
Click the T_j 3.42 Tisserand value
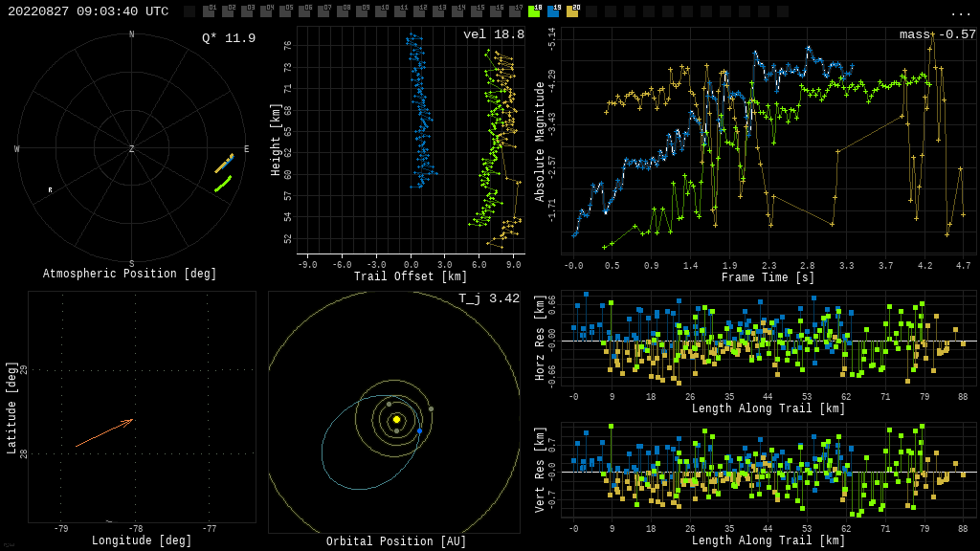(x=489, y=298)
